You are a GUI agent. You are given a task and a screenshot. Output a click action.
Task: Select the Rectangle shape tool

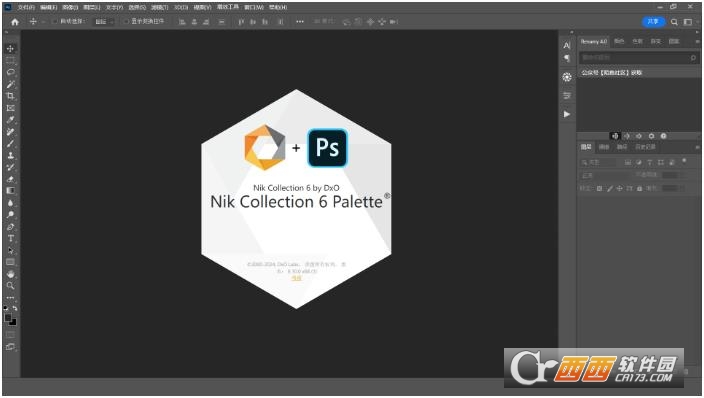(x=10, y=262)
